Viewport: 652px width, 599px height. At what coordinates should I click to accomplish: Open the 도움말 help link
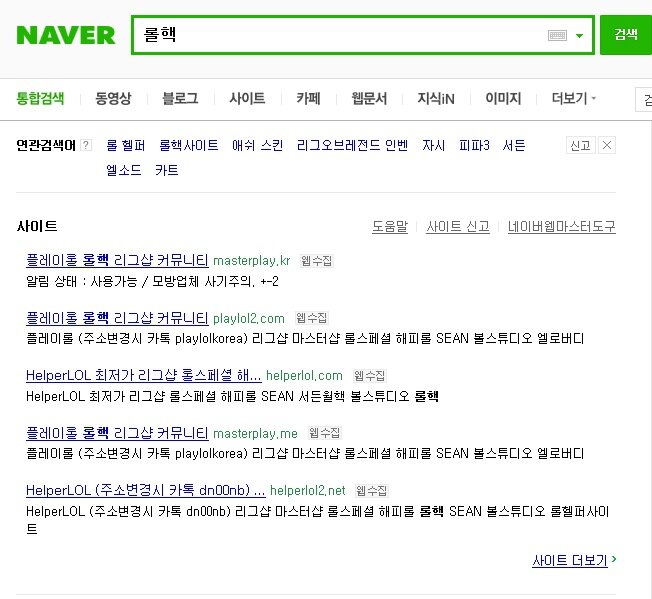click(x=390, y=227)
